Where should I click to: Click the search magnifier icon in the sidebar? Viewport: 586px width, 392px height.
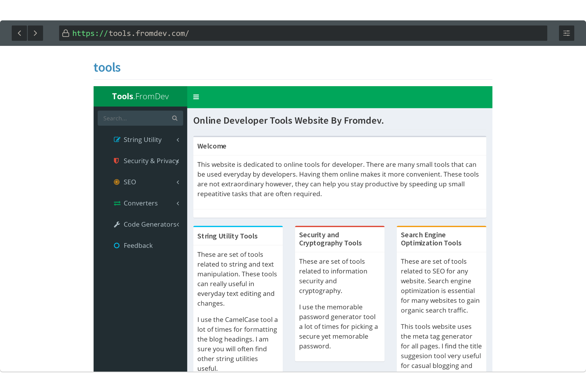175,118
